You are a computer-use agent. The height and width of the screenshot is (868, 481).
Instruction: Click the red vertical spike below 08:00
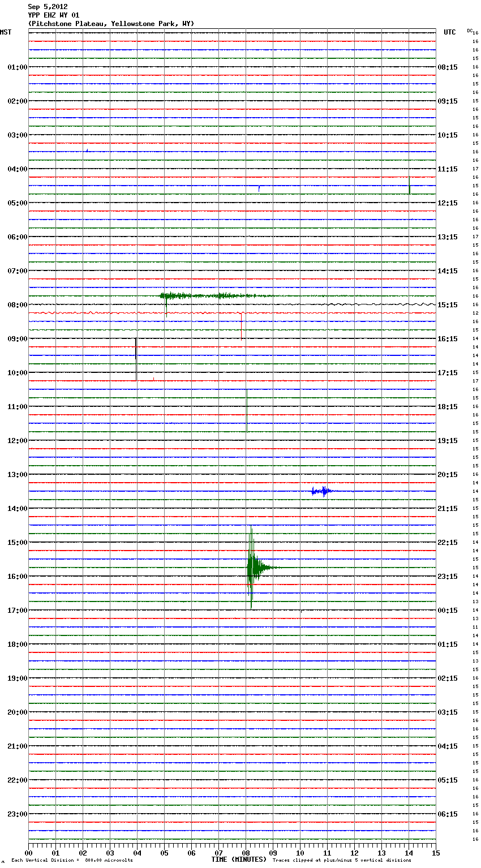click(242, 326)
